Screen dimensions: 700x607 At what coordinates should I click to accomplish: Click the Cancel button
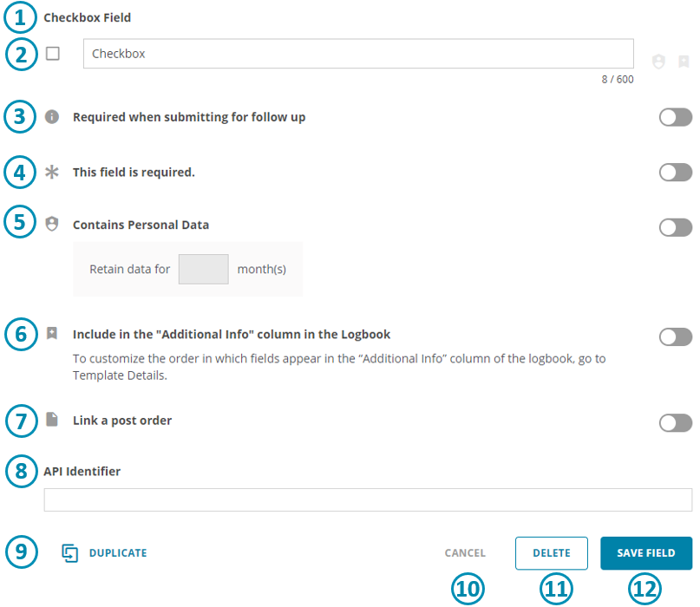465,553
